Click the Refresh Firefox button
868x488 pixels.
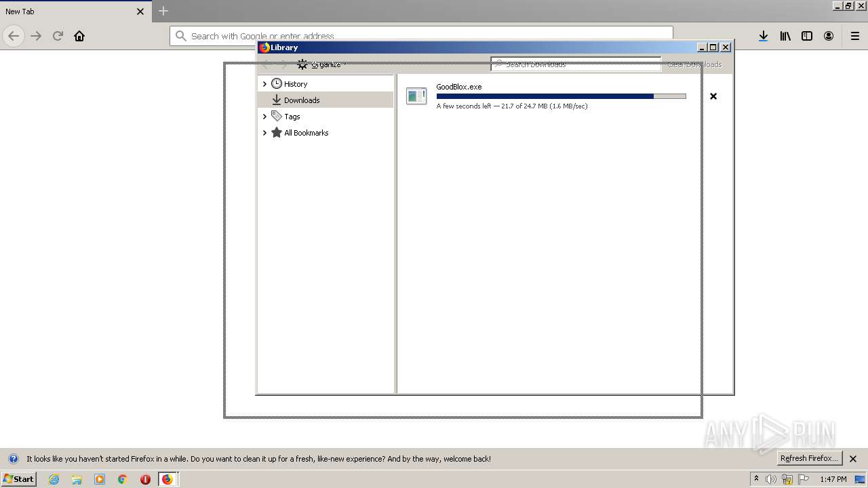(x=809, y=458)
